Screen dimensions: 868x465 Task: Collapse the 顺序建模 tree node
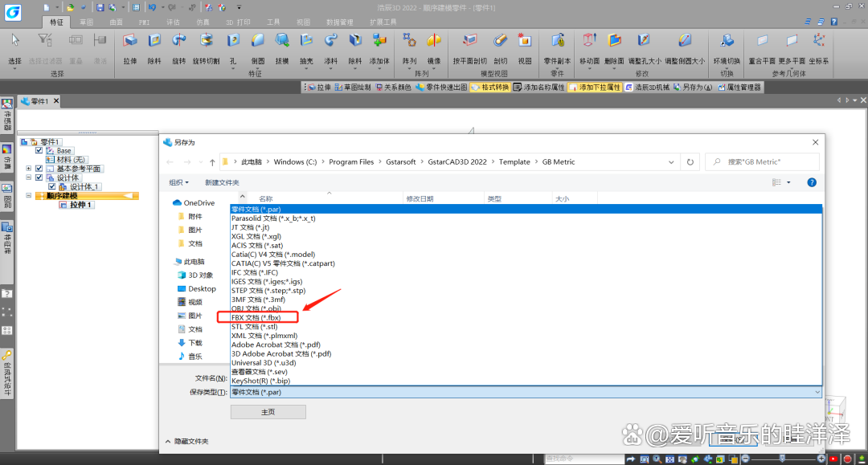point(28,196)
